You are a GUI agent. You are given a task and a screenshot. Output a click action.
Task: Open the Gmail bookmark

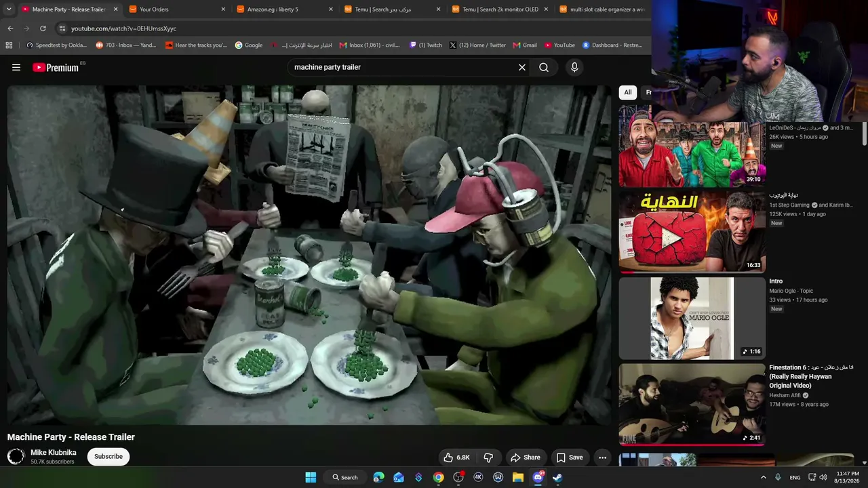pos(525,45)
